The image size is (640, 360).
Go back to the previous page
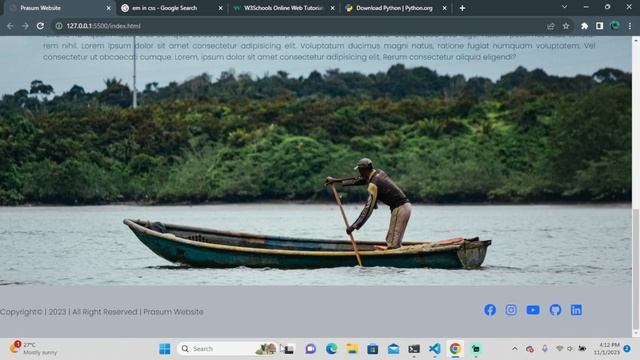[10, 26]
